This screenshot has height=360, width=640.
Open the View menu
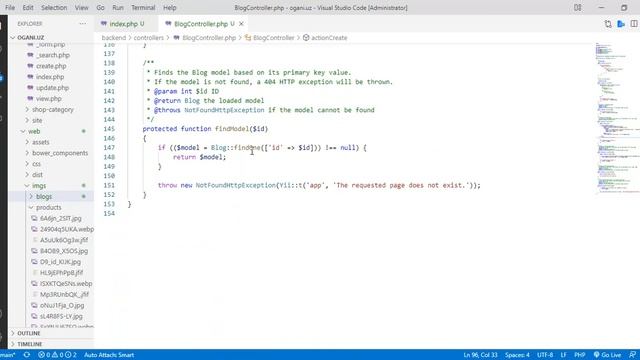pyautogui.click(x=81, y=8)
